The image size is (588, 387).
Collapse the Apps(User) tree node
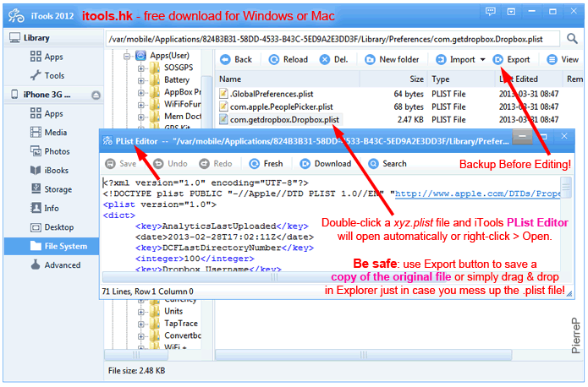click(127, 57)
